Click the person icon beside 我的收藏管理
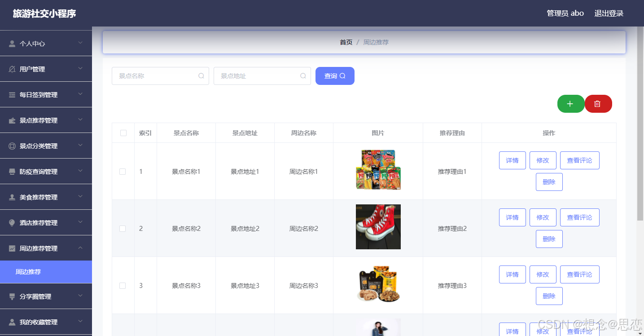The height and width of the screenshot is (336, 644). [x=12, y=322]
